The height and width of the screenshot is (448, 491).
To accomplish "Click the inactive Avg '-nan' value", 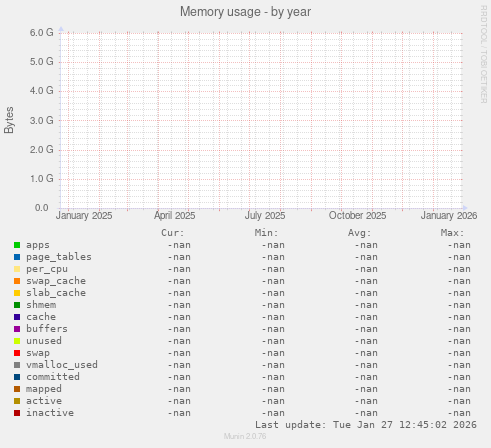I will [x=366, y=413].
